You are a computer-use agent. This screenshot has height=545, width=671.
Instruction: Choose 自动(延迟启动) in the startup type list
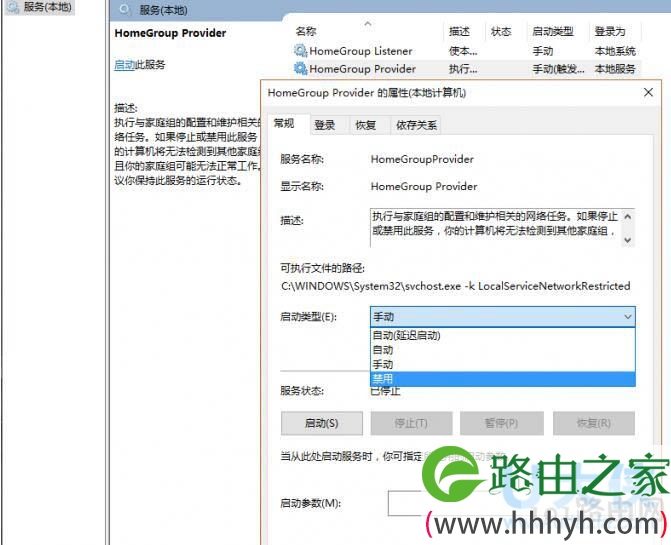pyautogui.click(x=502, y=335)
